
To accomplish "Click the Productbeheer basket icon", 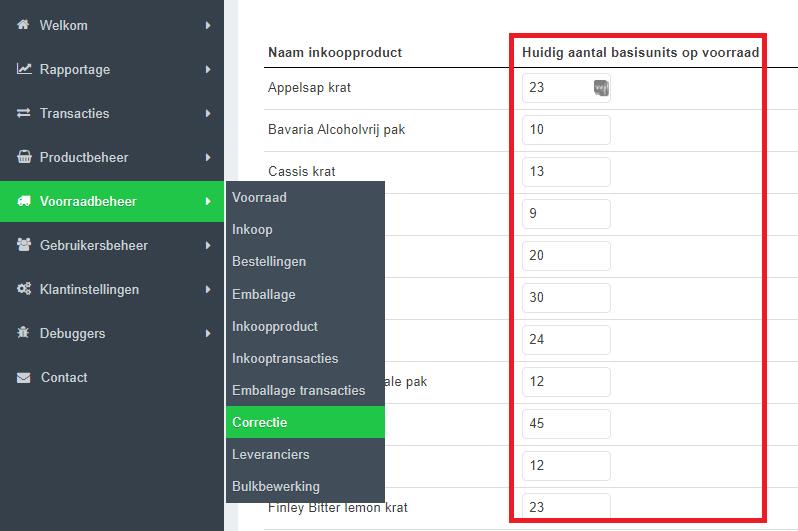I will [23, 157].
